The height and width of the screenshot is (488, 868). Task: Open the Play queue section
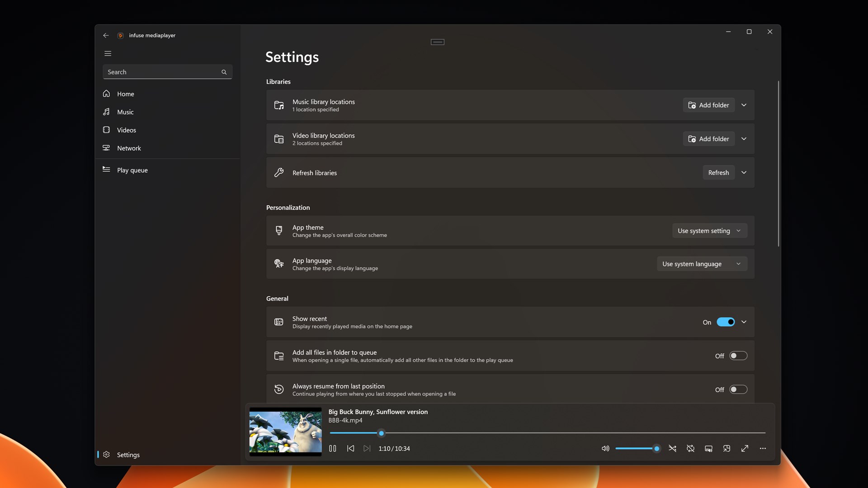pos(132,170)
